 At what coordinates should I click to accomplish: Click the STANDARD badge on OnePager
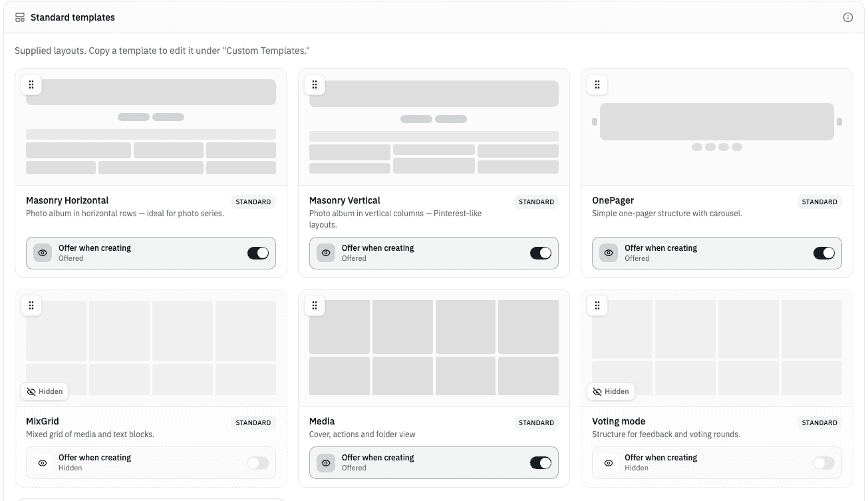(819, 202)
